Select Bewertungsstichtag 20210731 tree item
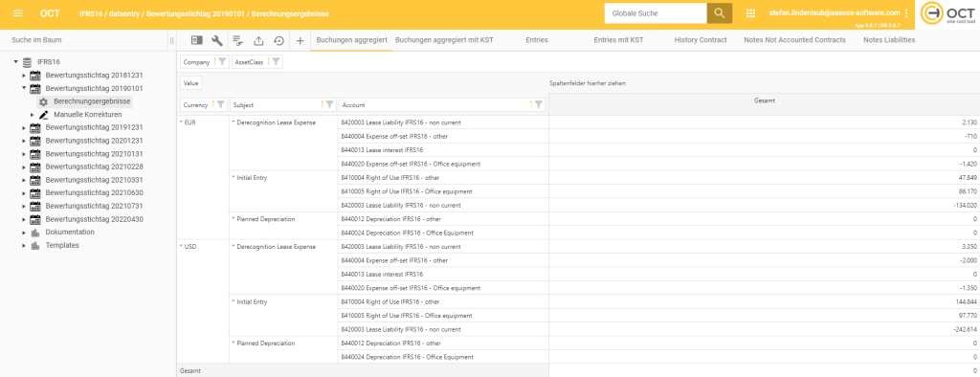This screenshot has width=980, height=377. 94,206
